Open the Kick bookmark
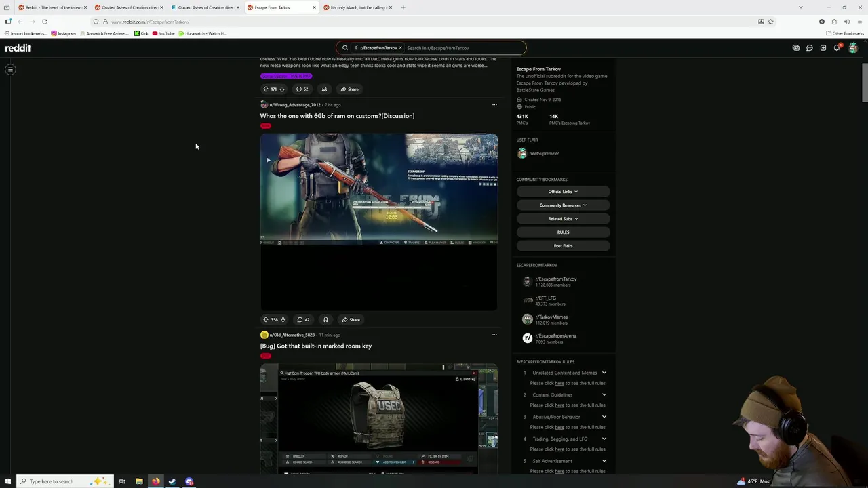Viewport: 868px width, 488px height. pyautogui.click(x=141, y=33)
